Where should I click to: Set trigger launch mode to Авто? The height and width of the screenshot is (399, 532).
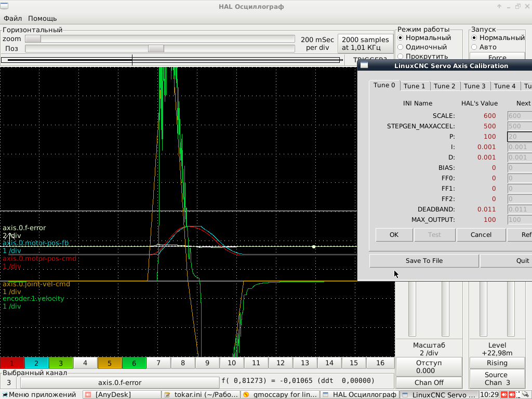(474, 47)
